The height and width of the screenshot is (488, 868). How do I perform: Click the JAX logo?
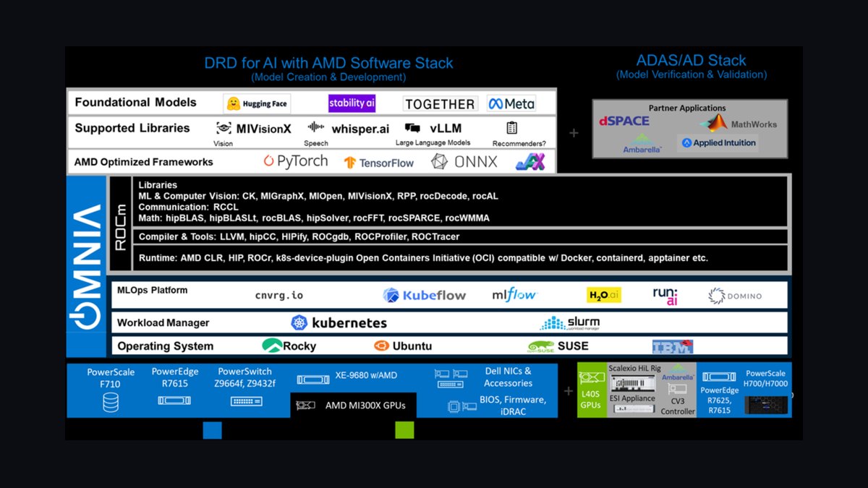pyautogui.click(x=529, y=162)
